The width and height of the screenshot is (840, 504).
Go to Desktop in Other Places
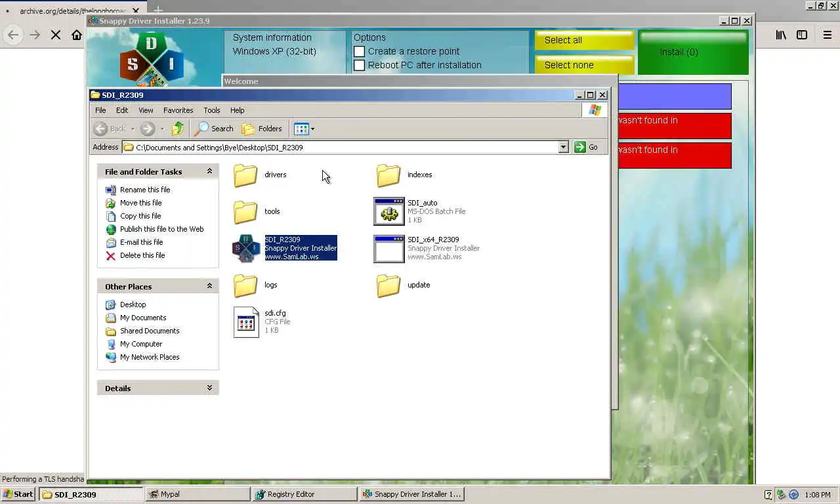(x=133, y=304)
